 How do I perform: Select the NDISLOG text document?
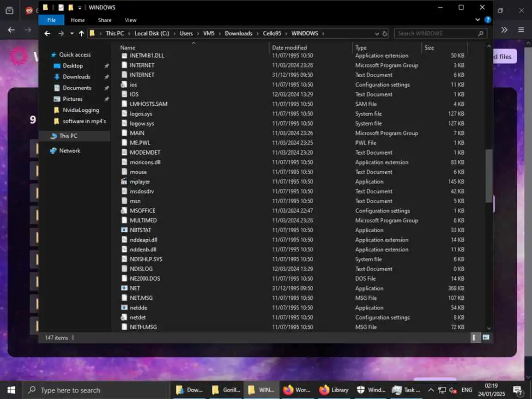point(141,269)
